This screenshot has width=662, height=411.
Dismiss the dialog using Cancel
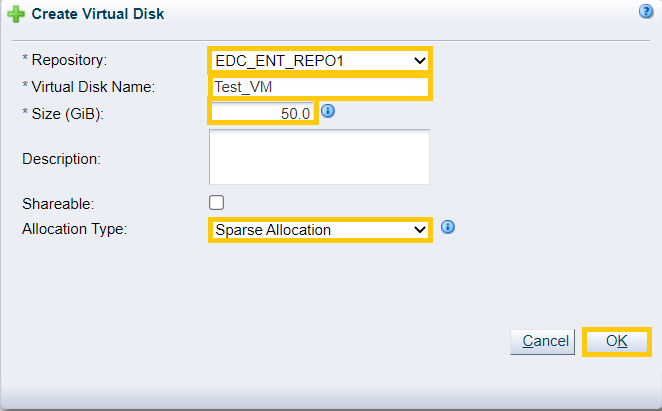click(x=543, y=342)
